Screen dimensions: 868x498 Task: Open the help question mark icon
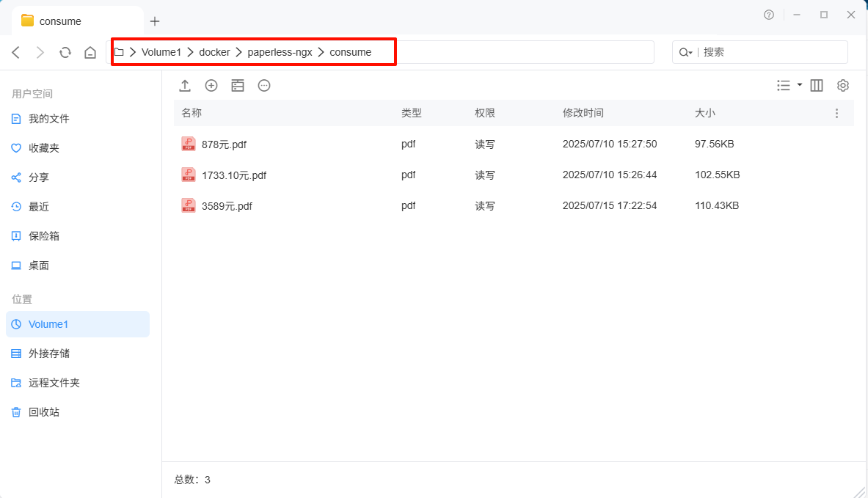click(x=769, y=15)
